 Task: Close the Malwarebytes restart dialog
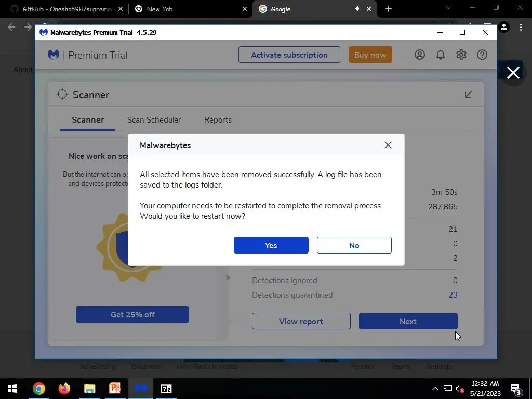click(x=388, y=145)
